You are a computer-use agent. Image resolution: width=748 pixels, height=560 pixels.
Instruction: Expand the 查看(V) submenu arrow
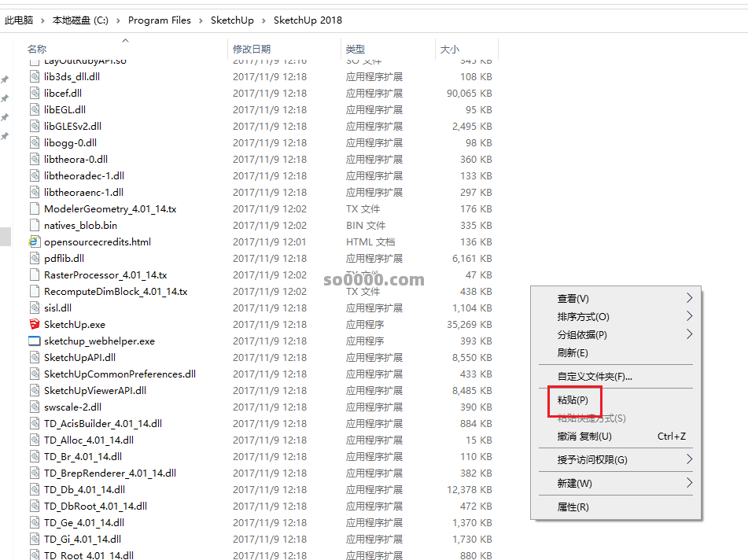(x=689, y=298)
